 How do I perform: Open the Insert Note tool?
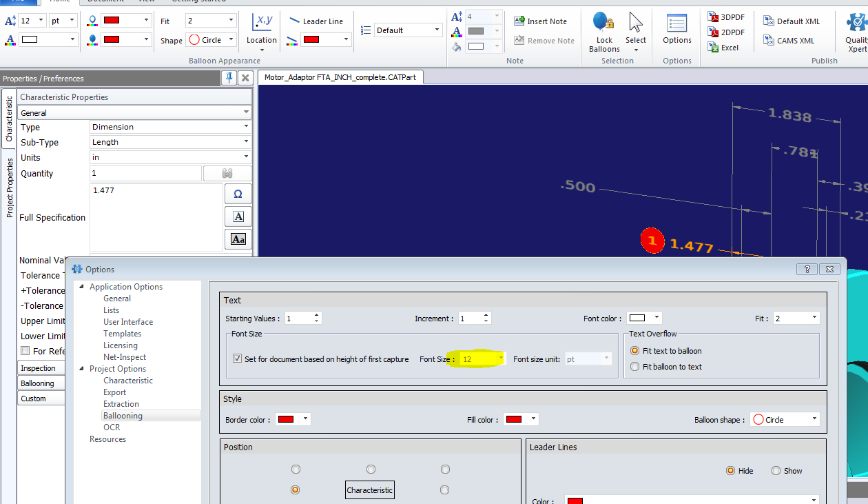(x=541, y=21)
